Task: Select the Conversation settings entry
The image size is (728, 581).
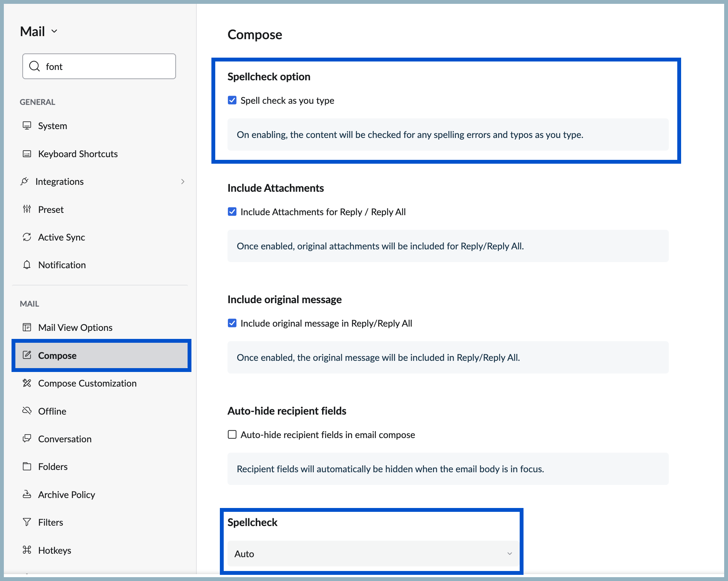Action: (65, 439)
